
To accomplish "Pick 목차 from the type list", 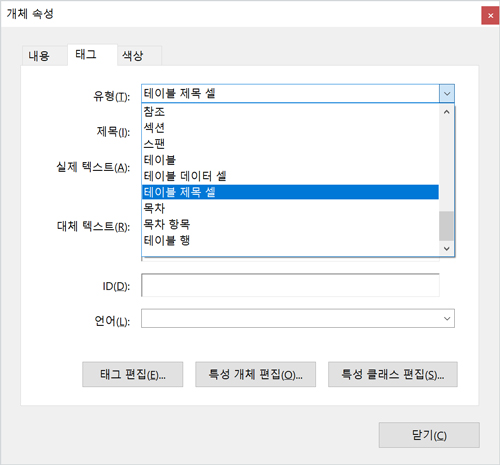I will 290,208.
